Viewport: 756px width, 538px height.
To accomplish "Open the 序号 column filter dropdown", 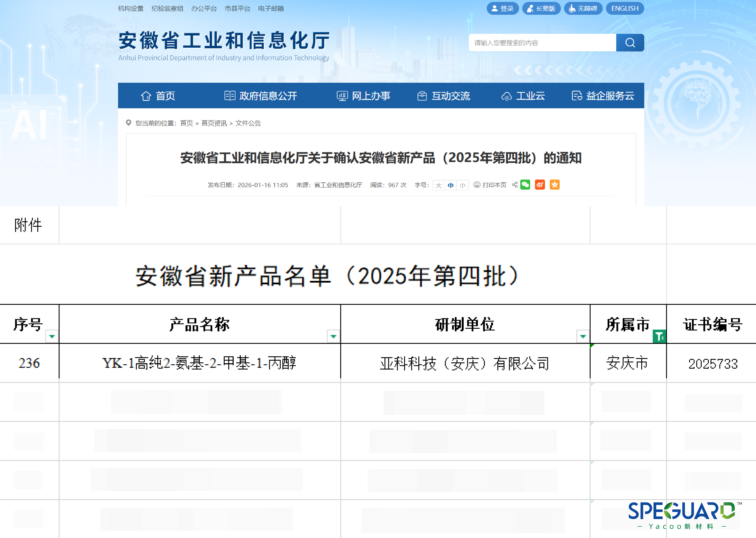I will click(x=52, y=337).
